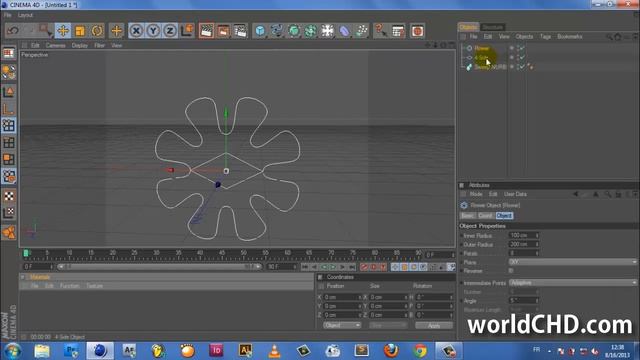Open the Plane dropdown

573,262
